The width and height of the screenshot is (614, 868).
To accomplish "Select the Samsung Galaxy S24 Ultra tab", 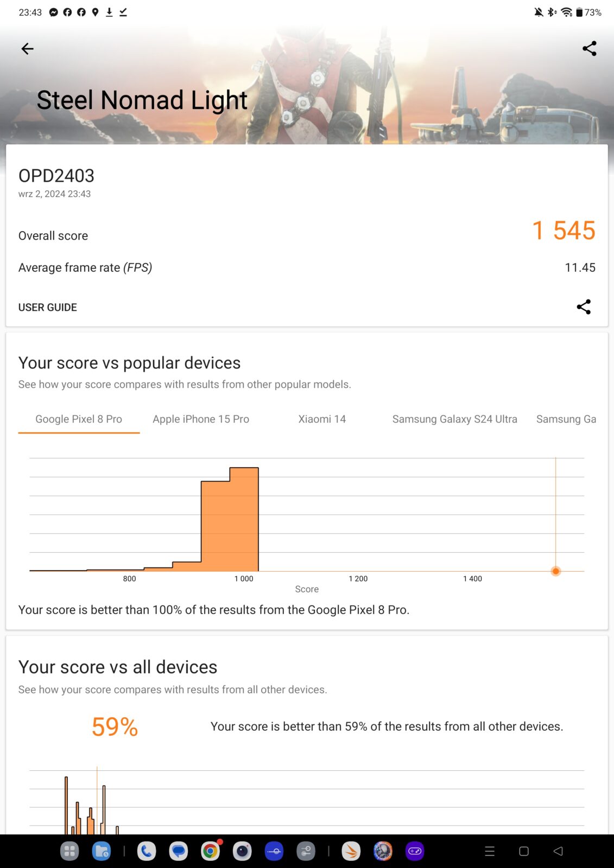I will pyautogui.click(x=454, y=419).
